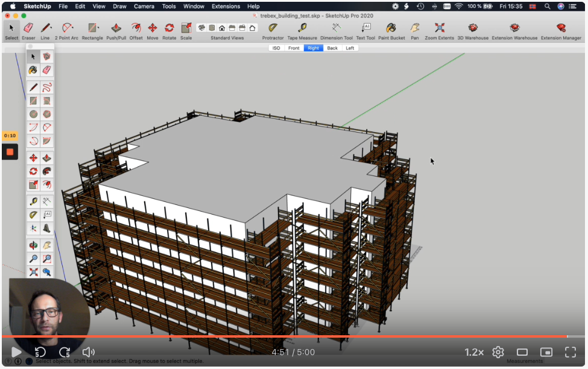Choose the Circle tool in the floating palette
Image resolution: width=588 pixels, height=369 pixels.
33,114
